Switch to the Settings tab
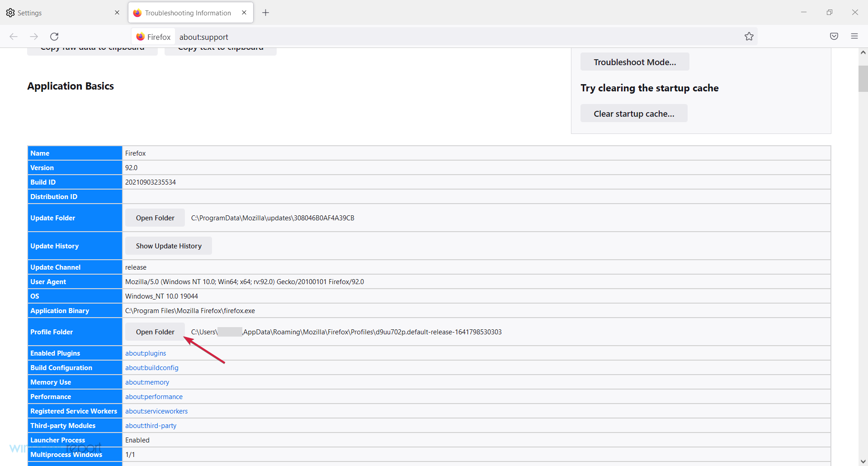The height and width of the screenshot is (466, 868). coord(63,13)
